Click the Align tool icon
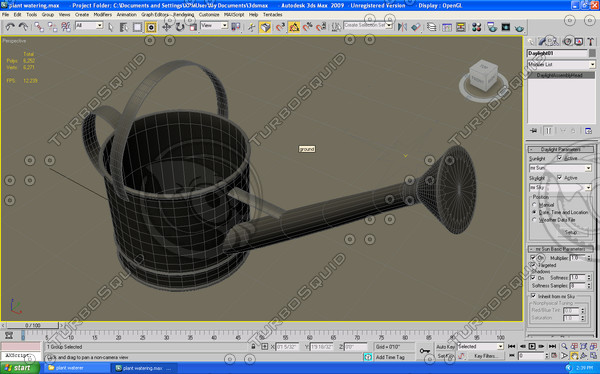 [x=416, y=27]
